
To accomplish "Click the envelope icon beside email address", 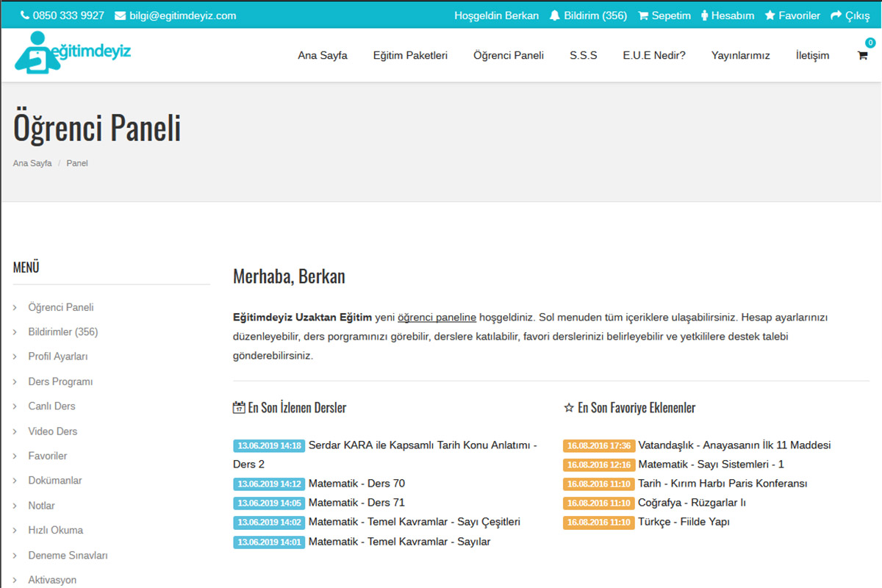I will point(120,15).
